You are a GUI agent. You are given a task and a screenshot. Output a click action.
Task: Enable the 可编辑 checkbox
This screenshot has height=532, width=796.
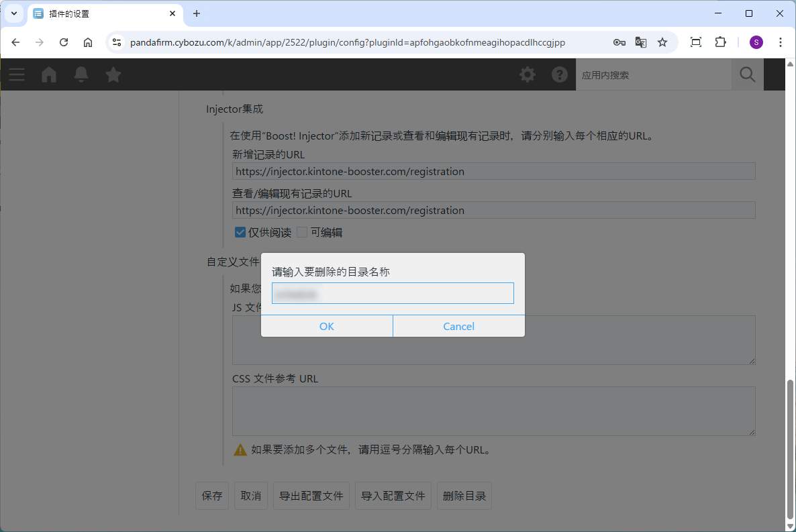click(x=302, y=233)
